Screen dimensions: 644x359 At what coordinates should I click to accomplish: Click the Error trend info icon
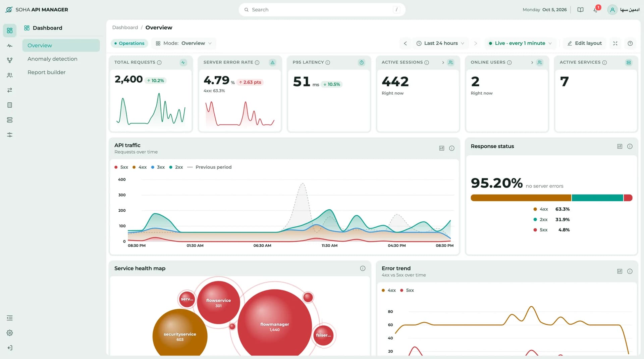point(630,271)
